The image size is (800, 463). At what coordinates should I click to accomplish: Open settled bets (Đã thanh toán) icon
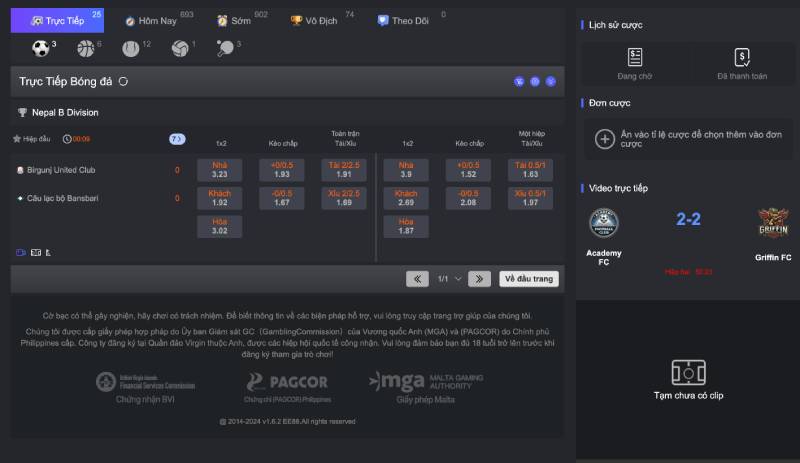click(742, 58)
